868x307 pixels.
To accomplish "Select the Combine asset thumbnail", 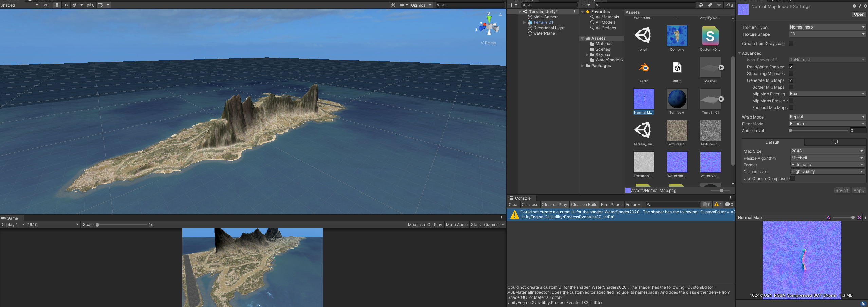I will [677, 36].
